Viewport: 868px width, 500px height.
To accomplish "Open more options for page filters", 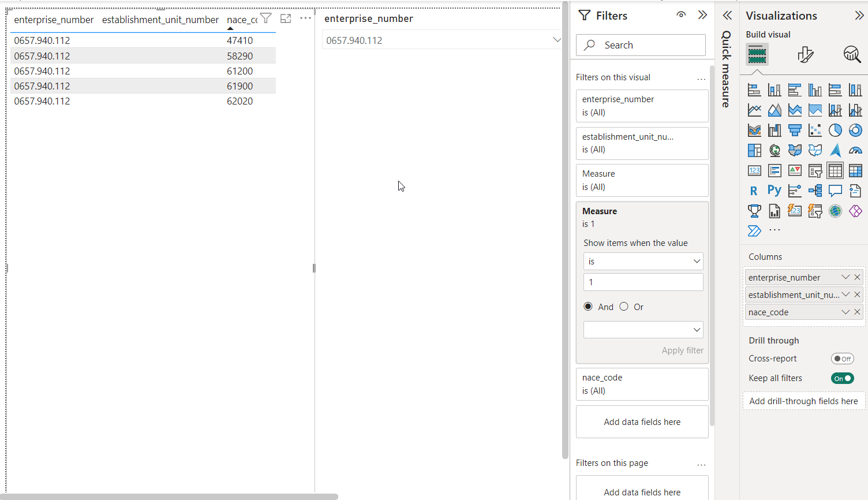I will pyautogui.click(x=701, y=464).
